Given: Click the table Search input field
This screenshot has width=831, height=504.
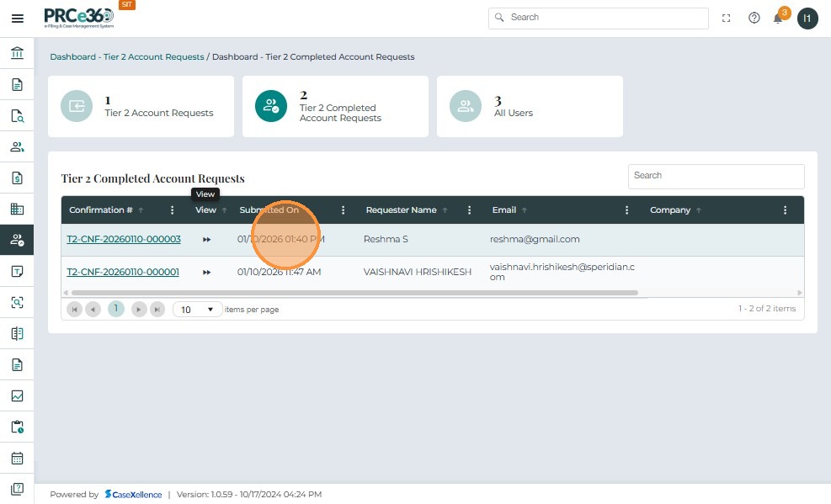Looking at the screenshot, I should (x=716, y=176).
